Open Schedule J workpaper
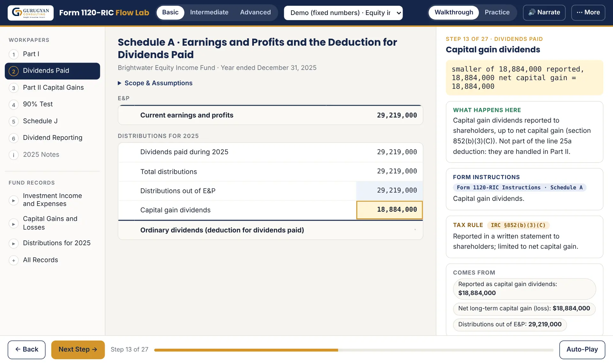Screen dimensions: 613x364 (x=52, y=121)
